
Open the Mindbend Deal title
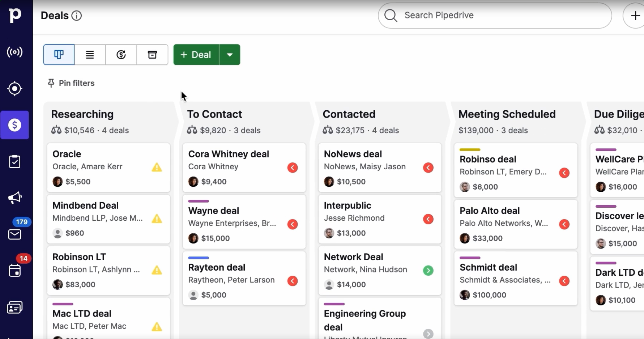(85, 205)
